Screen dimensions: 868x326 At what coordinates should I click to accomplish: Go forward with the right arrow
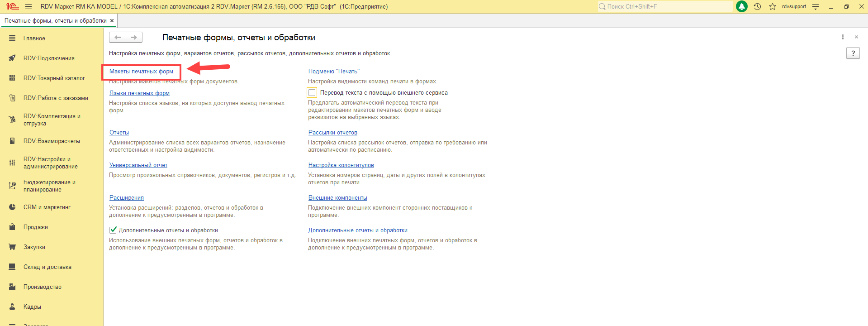coord(134,37)
